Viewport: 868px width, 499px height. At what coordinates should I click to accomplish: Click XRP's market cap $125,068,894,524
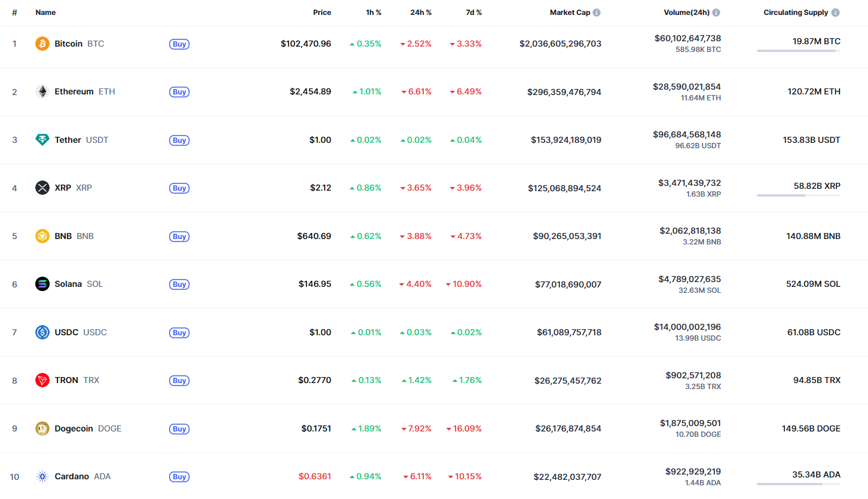[565, 188]
